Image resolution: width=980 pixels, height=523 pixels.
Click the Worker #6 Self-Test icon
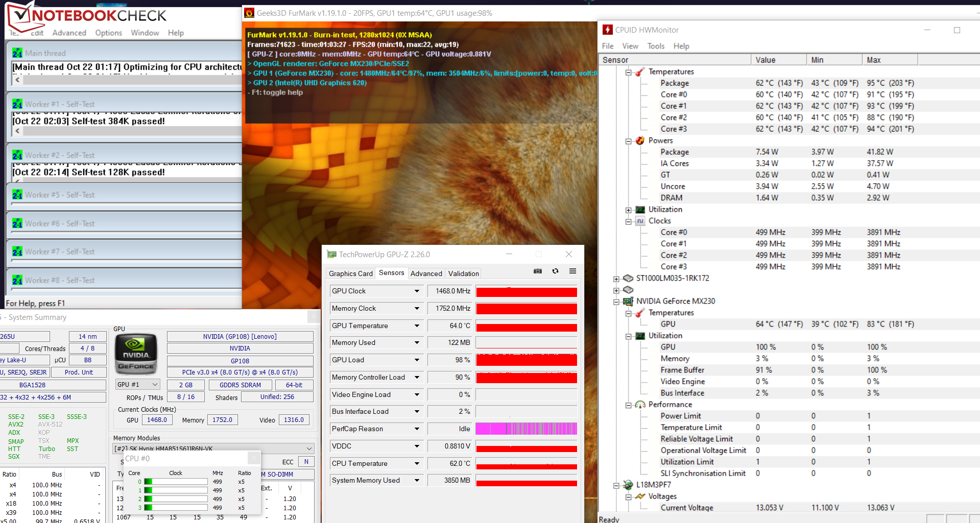[x=17, y=223]
